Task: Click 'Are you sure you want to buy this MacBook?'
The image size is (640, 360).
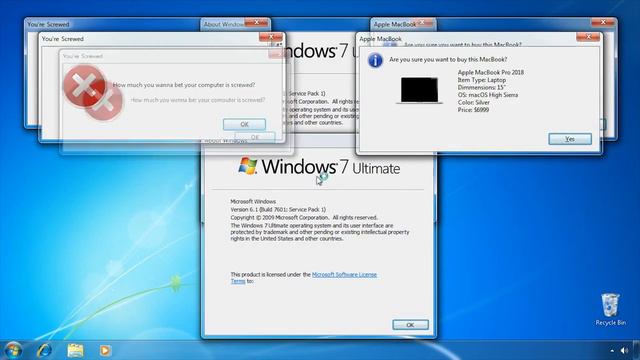Action: point(448,60)
